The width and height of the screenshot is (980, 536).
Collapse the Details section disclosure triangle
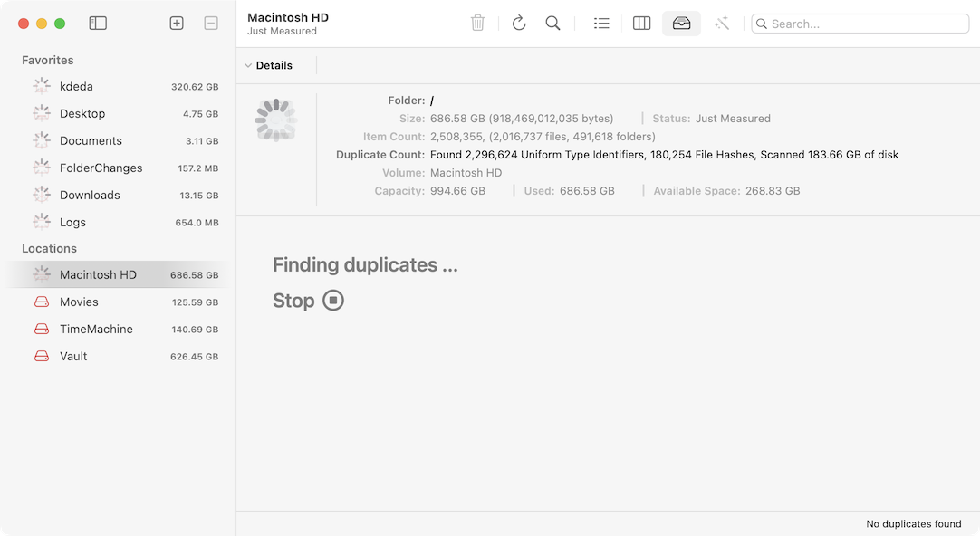[x=248, y=65]
